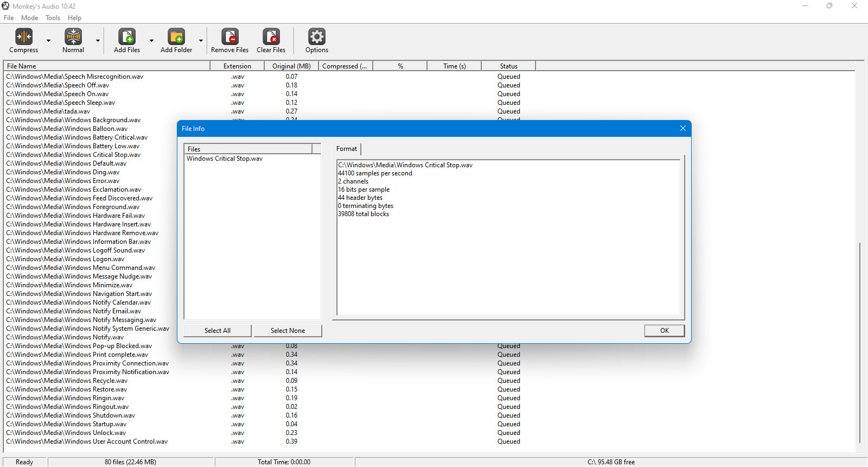The height and width of the screenshot is (467, 868).
Task: Select the Normal compression level icon
Action: tap(73, 36)
